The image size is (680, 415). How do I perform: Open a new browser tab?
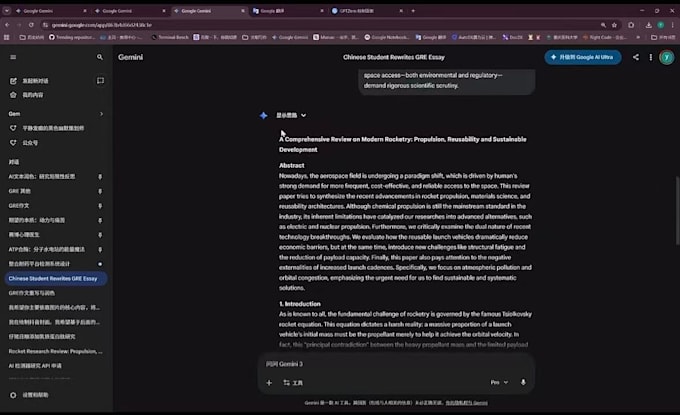coord(413,11)
